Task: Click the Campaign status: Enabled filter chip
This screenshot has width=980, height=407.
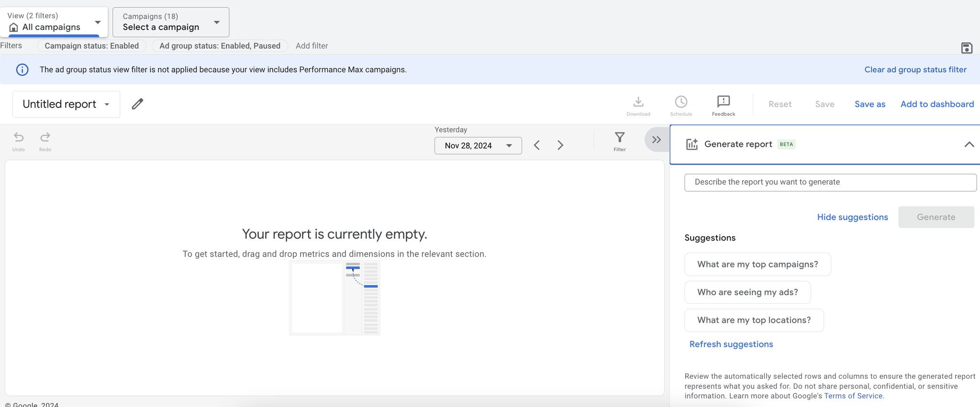Action: pos(91,46)
